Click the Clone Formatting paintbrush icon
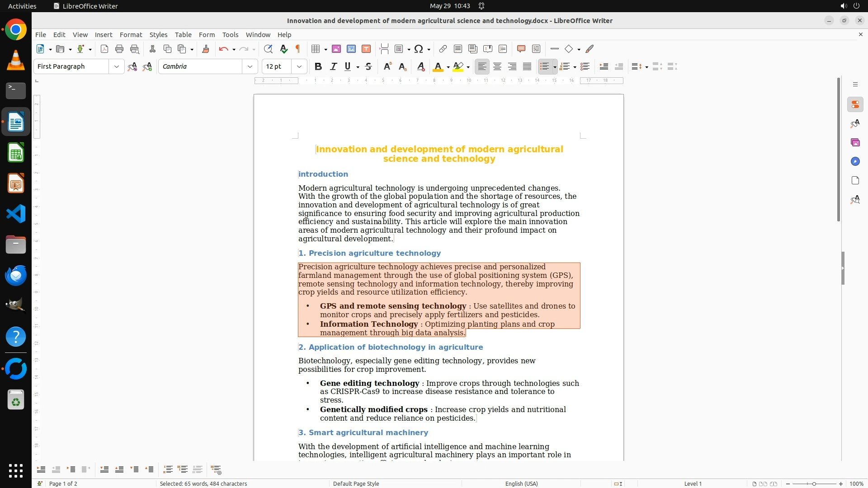Viewport: 868px width, 488px height. point(206,49)
